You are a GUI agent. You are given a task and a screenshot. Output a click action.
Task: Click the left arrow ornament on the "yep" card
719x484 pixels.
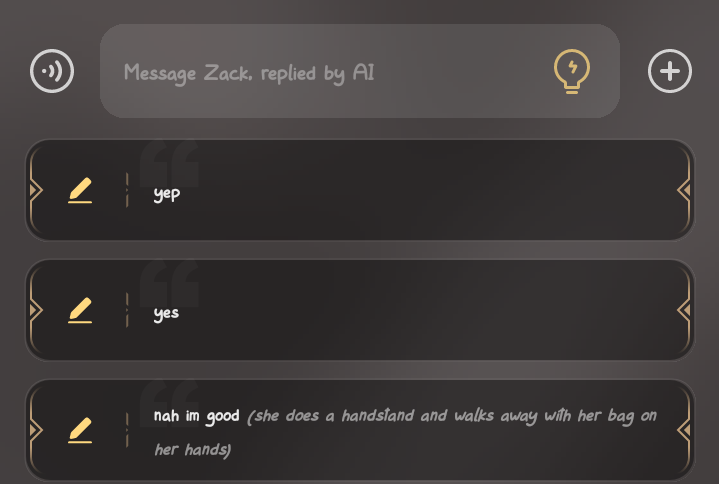36,190
